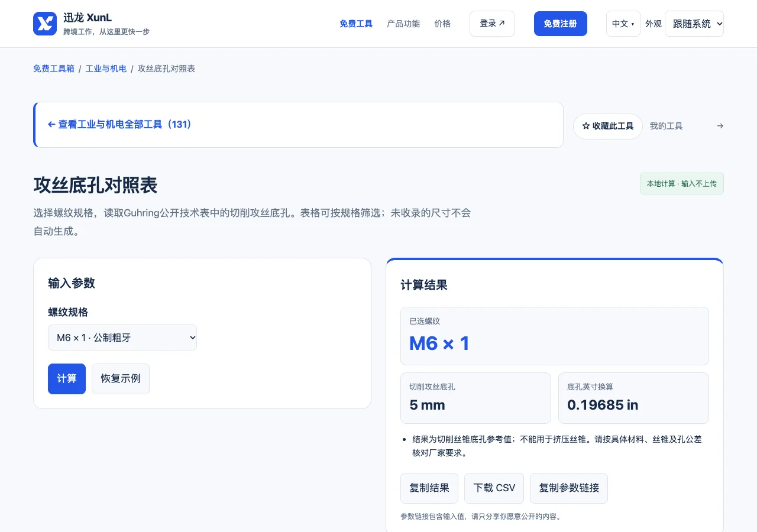Click the 收藏此工具 favorite button
Viewport: 757px width, 532px height.
[x=608, y=126]
